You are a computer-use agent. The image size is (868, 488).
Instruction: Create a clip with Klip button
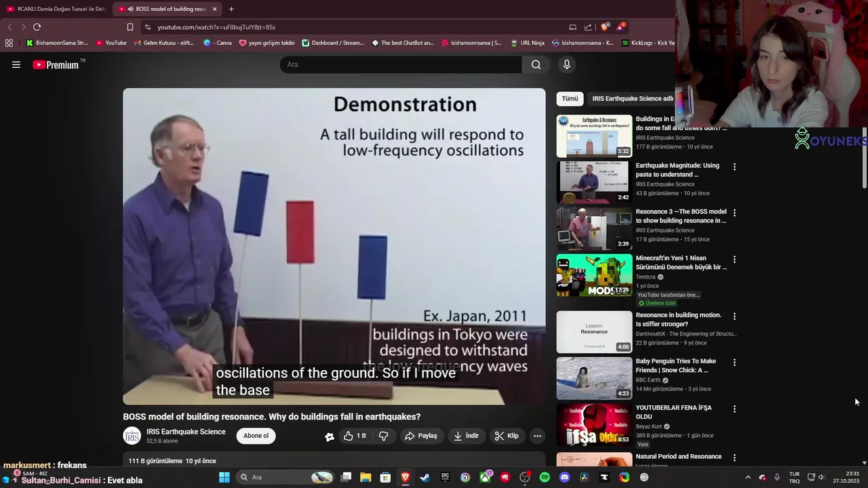(507, 436)
